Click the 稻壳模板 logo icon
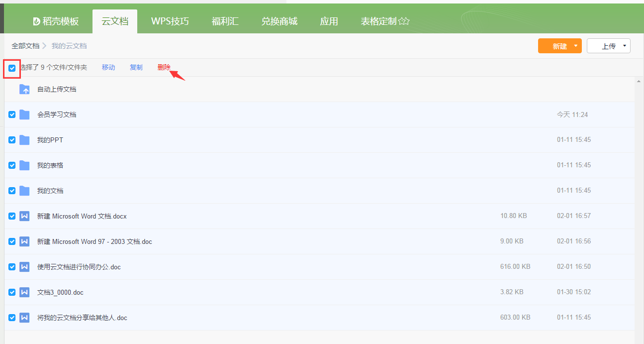Screen dimensions: 644x344 36,21
